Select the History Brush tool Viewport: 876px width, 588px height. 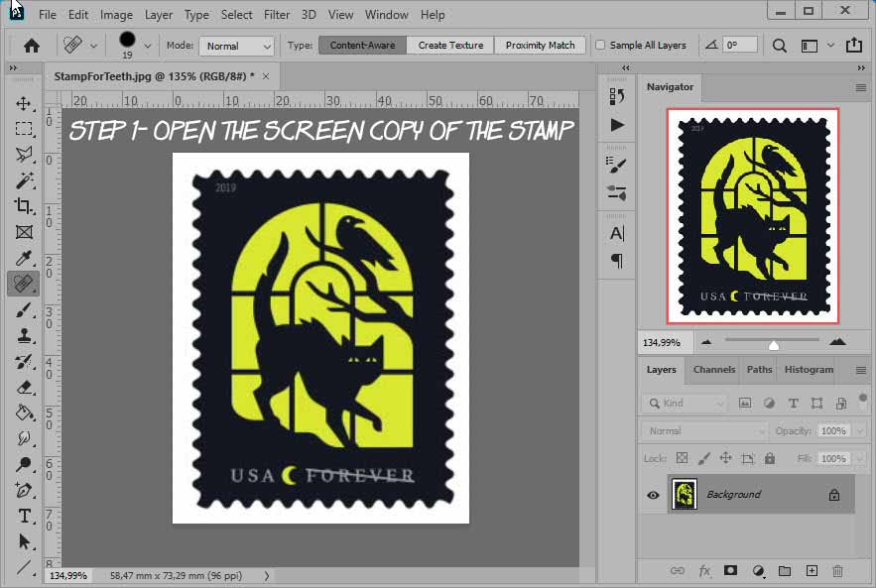pyautogui.click(x=24, y=361)
